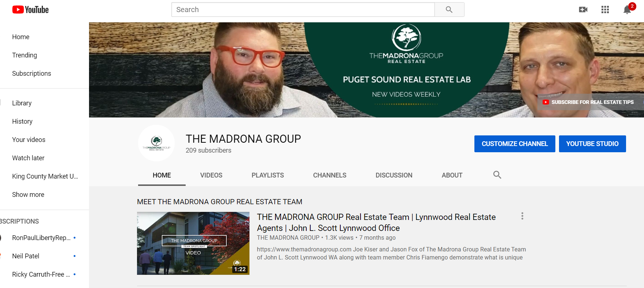Viewport: 644px width, 288px height.
Task: Click the channel search magnifier icon
Action: (497, 175)
